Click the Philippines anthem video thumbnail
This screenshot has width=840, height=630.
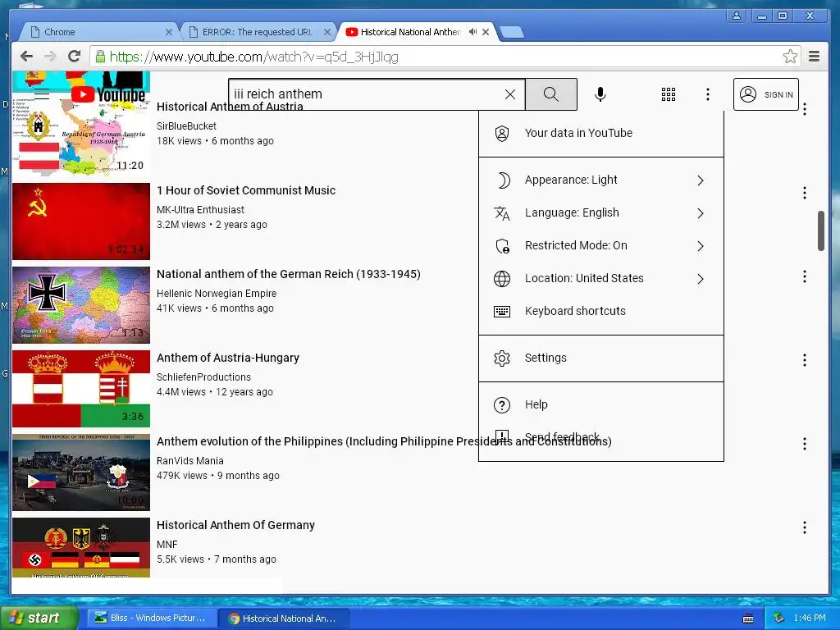81,472
